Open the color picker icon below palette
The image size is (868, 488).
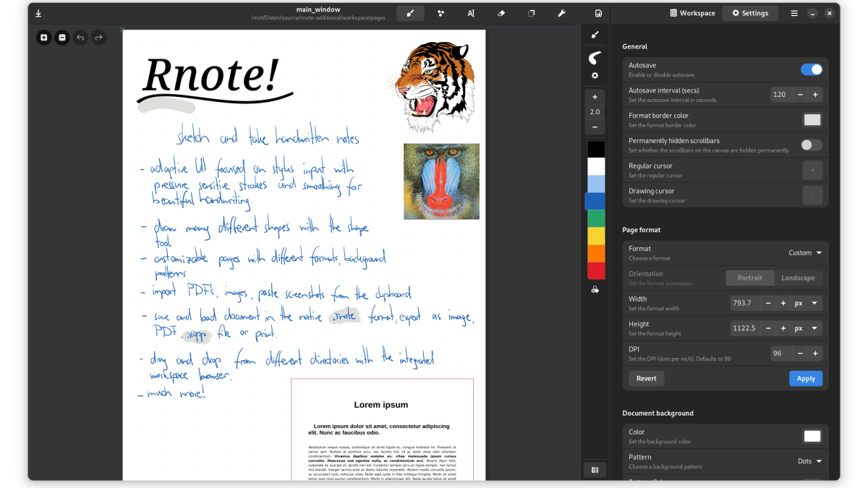(595, 289)
